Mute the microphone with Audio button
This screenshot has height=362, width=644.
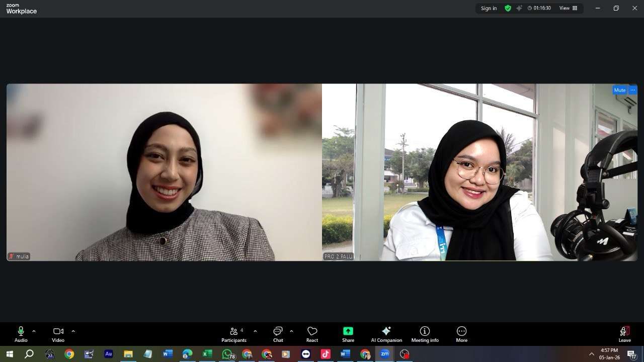point(21,334)
